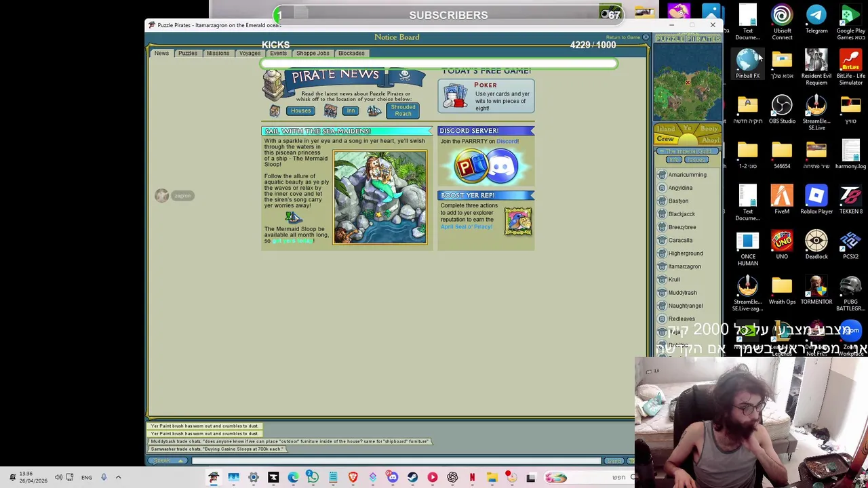
Task: Select crew member Angyldina
Action: 680,188
